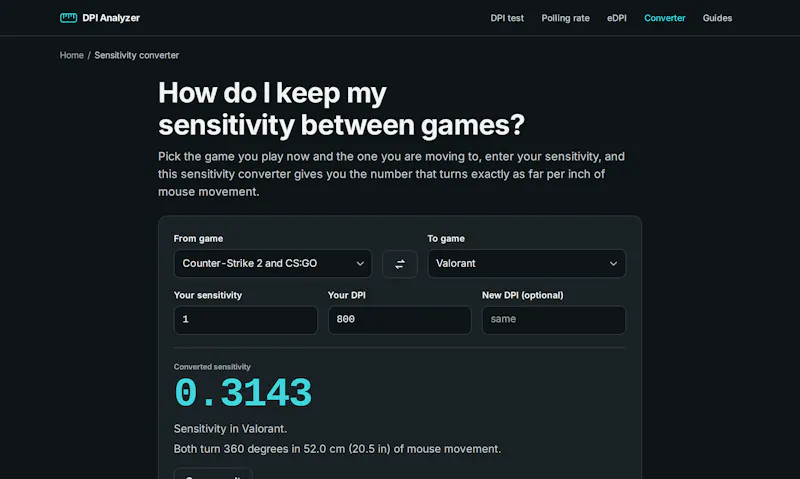Click the DPI Analyzer brand name
Image resolution: width=800 pixels, height=479 pixels.
[x=111, y=18]
